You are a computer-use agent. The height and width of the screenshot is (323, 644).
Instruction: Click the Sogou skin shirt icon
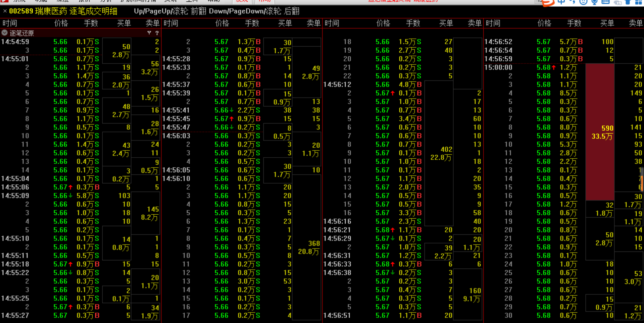point(628,2)
